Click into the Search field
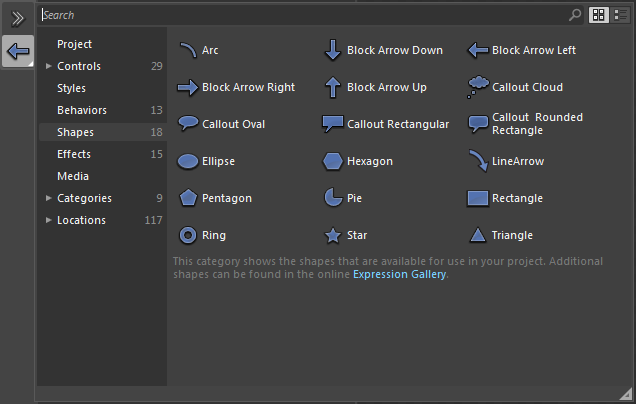This screenshot has height=404, width=636. tap(300, 15)
